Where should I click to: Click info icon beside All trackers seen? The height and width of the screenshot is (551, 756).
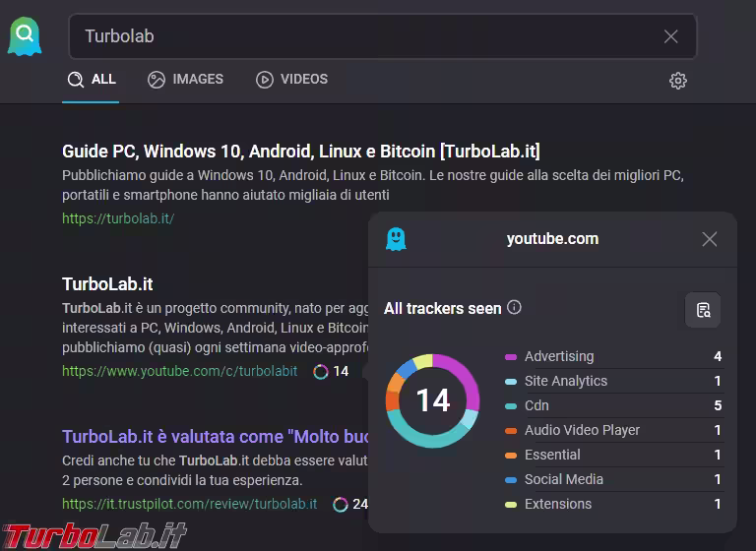(x=514, y=307)
